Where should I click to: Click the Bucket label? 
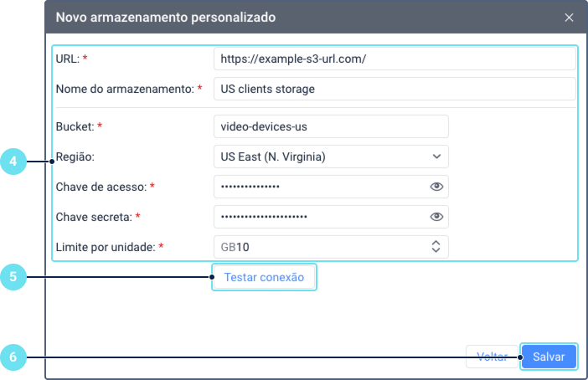click(75, 126)
